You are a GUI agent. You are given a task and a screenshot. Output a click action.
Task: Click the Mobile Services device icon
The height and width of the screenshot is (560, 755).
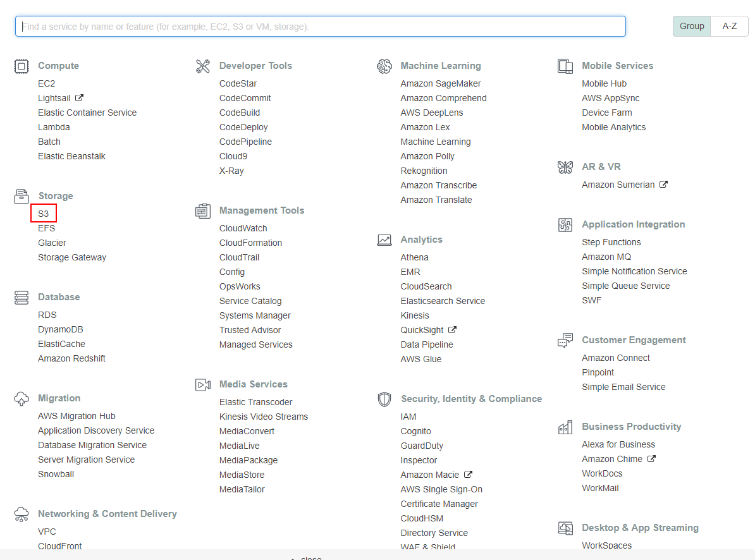click(565, 66)
